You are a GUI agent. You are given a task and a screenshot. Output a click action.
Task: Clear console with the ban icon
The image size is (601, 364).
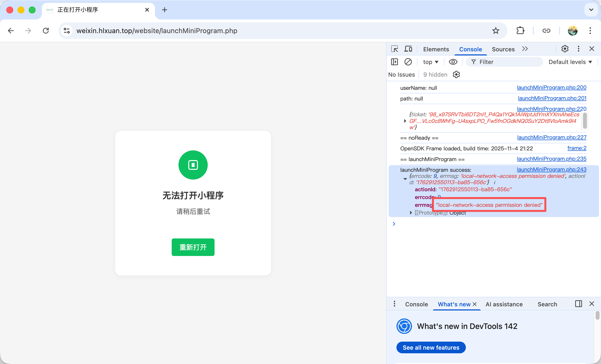coord(408,62)
